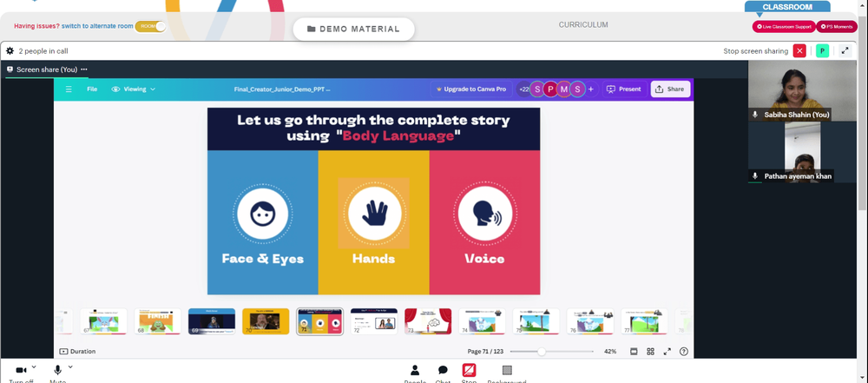Select slide 70 thumbnail
The width and height of the screenshot is (868, 383).
[266, 321]
